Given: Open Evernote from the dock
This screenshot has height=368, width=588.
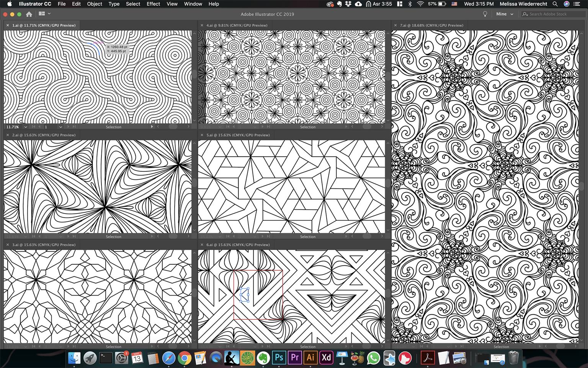Looking at the screenshot, I should pos(263,358).
